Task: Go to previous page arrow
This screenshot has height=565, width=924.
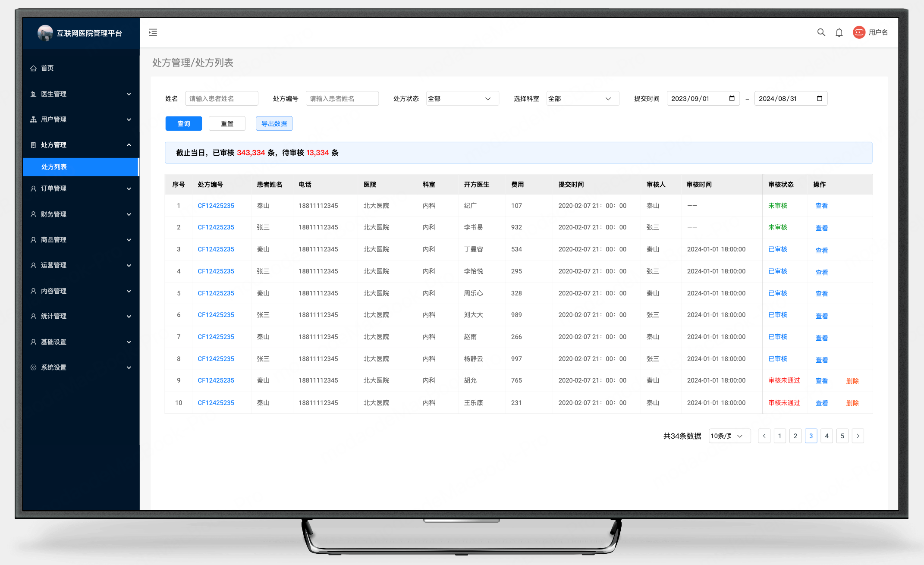Action: tap(764, 436)
